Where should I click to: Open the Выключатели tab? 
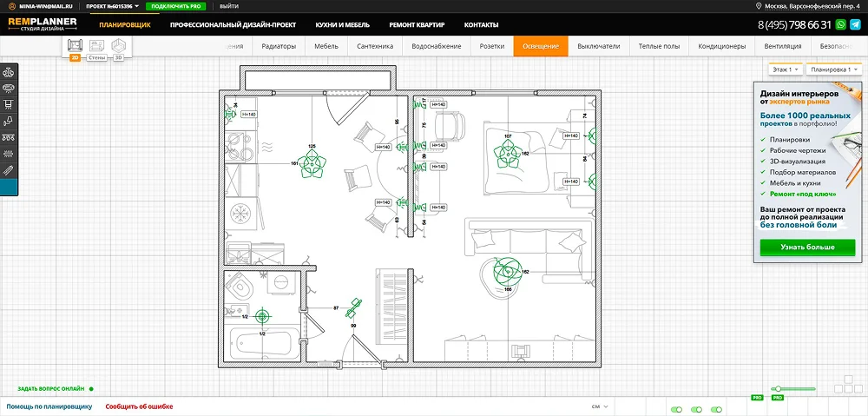(599, 46)
